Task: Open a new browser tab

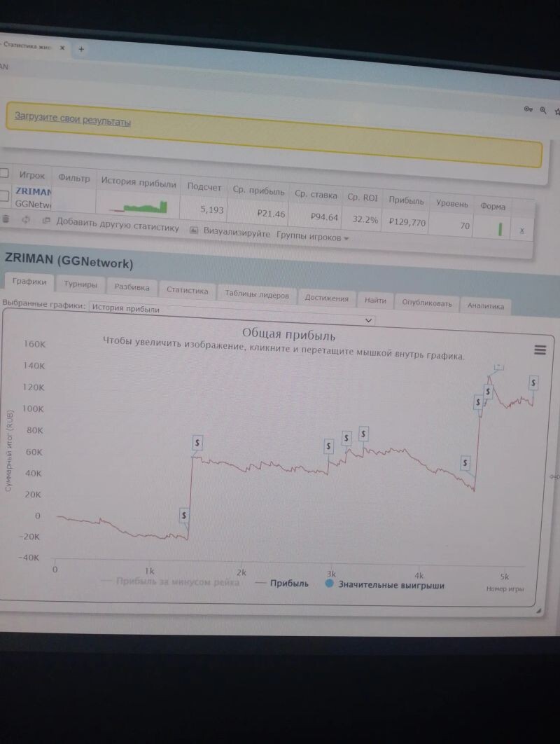Action: click(81, 49)
